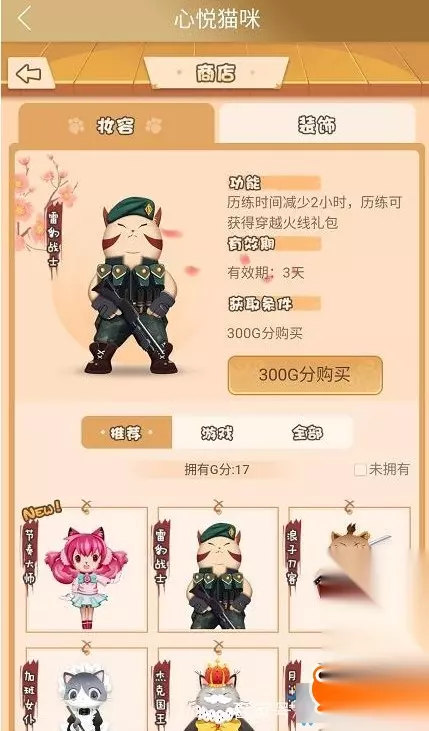Select the 雷豹战士 soldier cat thumbnail
429x731 pixels.
coord(218,569)
